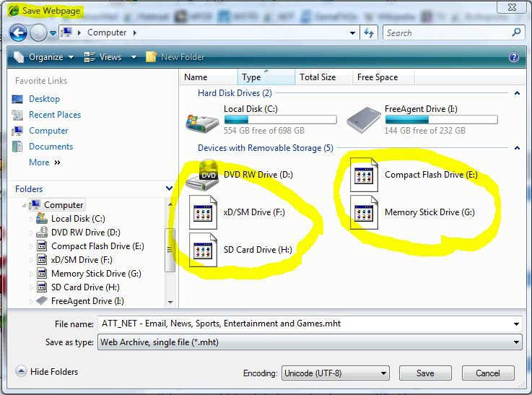Click the Folders tree scrollbar thumb

170,250
